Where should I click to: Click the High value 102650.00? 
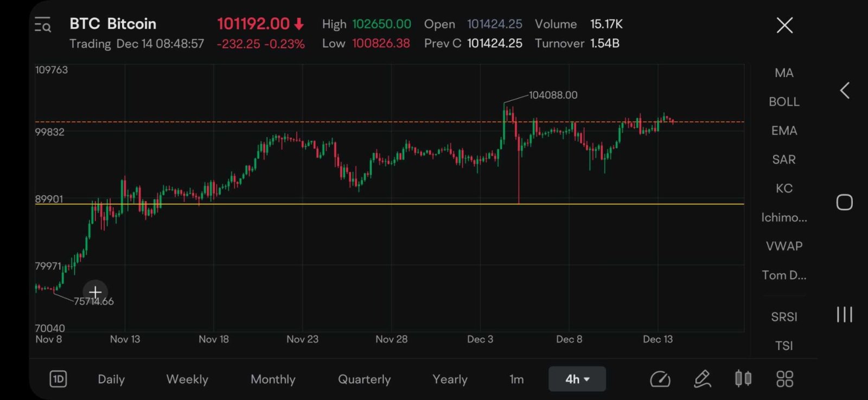point(381,24)
